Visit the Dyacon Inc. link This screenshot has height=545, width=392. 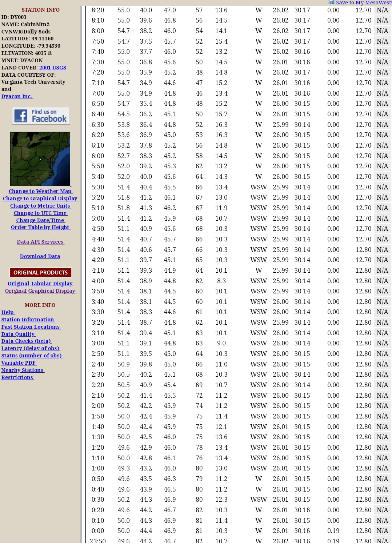pyautogui.click(x=17, y=96)
